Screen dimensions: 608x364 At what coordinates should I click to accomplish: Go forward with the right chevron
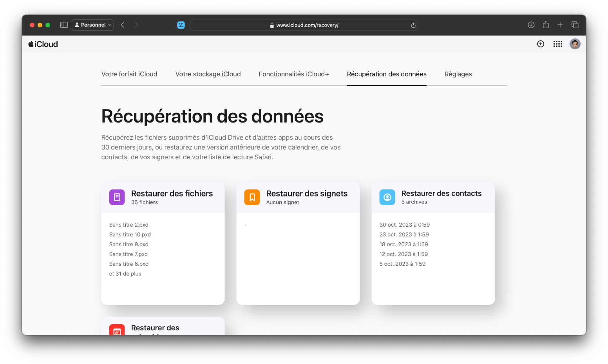point(136,25)
